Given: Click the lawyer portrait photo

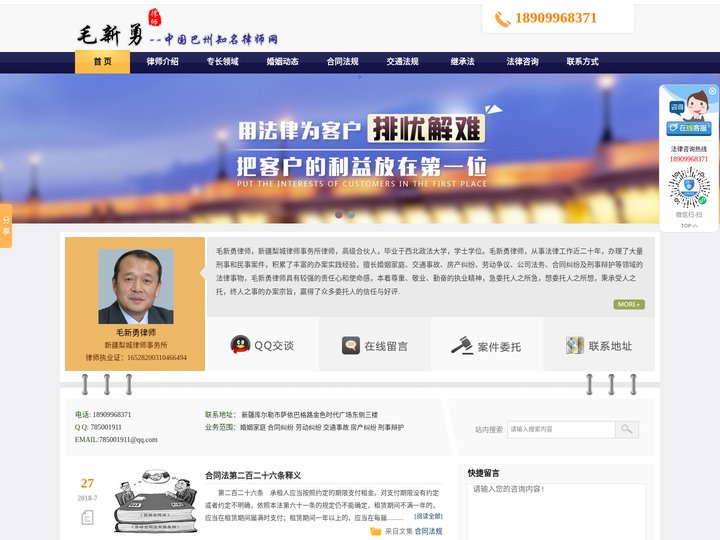Looking at the screenshot, I should [136, 287].
